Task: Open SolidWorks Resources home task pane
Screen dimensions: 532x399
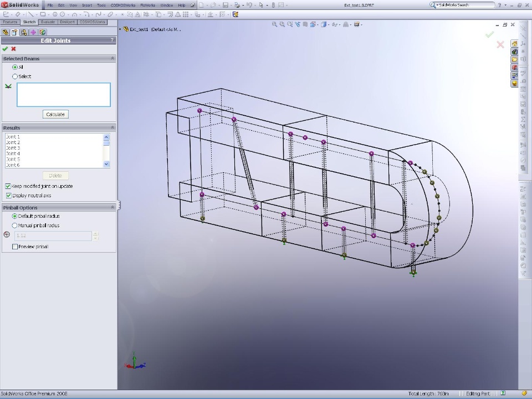Action: pos(514,44)
